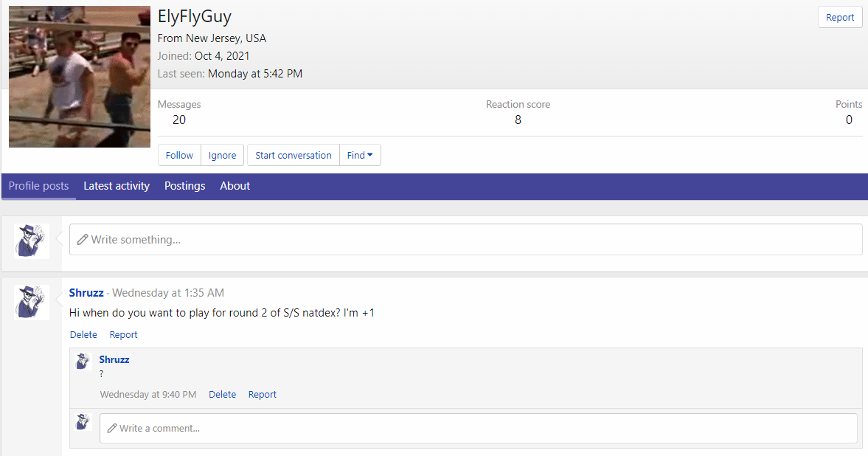Open the Postings tab
The width and height of the screenshot is (868, 456).
coord(184,186)
